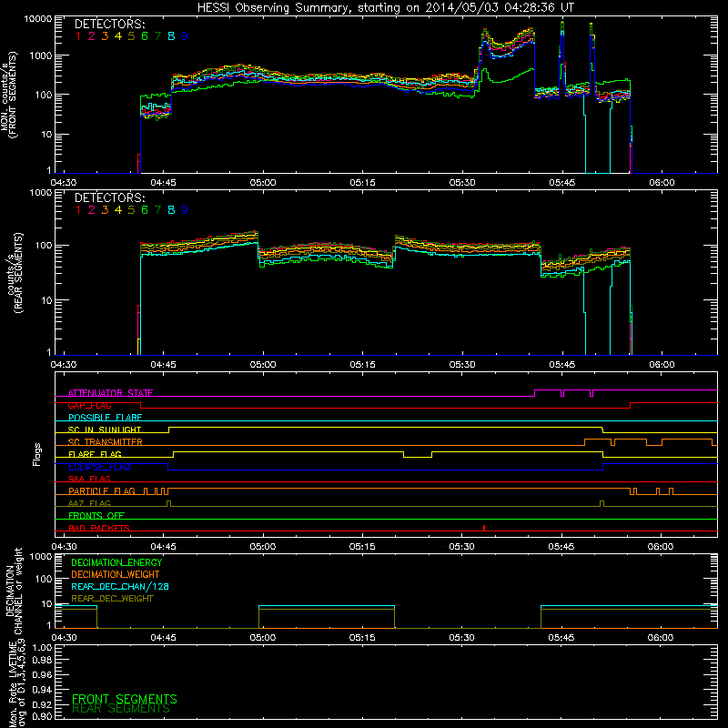The width and height of the screenshot is (728, 728).
Task: Click detector 8 in the rear segments legend
Action: 171,210
